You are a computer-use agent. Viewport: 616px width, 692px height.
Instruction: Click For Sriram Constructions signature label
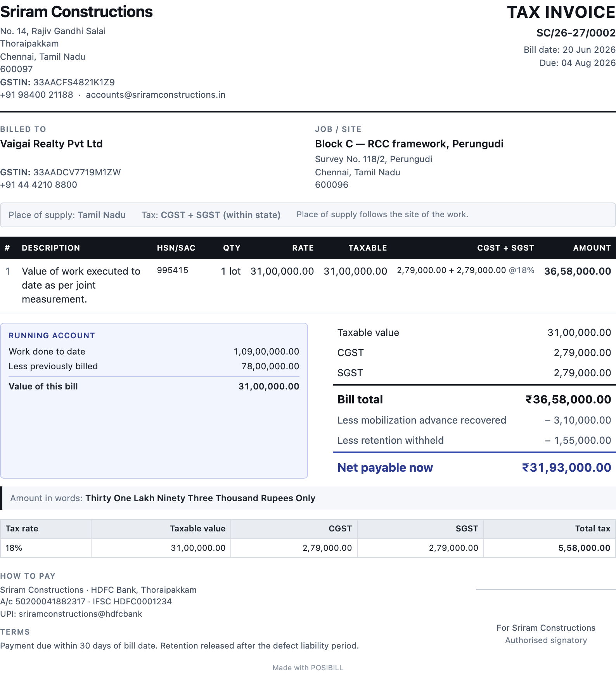pyautogui.click(x=546, y=628)
